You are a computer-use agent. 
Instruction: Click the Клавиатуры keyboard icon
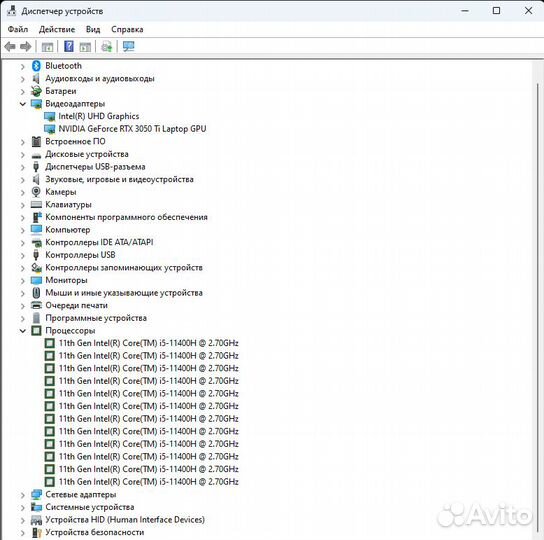(x=36, y=204)
